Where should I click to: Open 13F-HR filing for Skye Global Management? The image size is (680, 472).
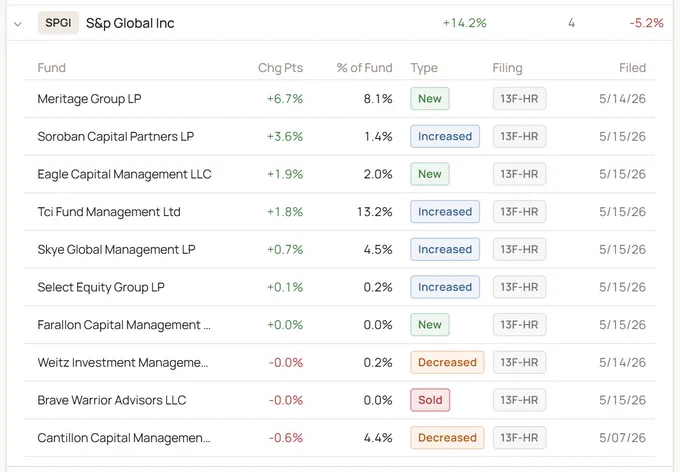tap(519, 249)
